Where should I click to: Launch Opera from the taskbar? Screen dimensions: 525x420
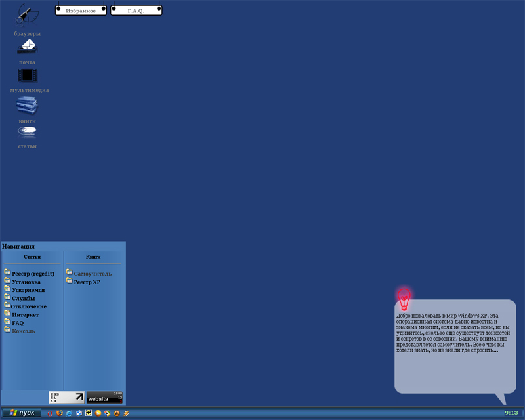pyautogui.click(x=51, y=413)
